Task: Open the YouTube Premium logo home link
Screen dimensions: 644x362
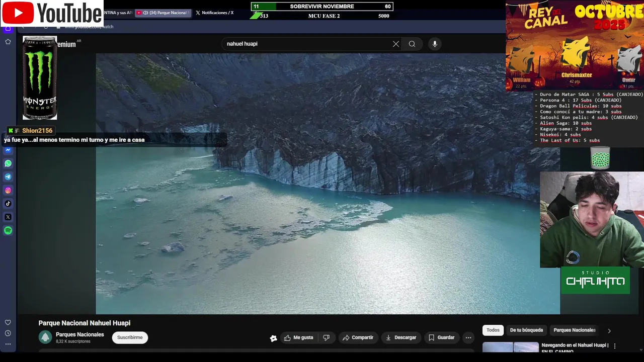Action: [x=65, y=44]
